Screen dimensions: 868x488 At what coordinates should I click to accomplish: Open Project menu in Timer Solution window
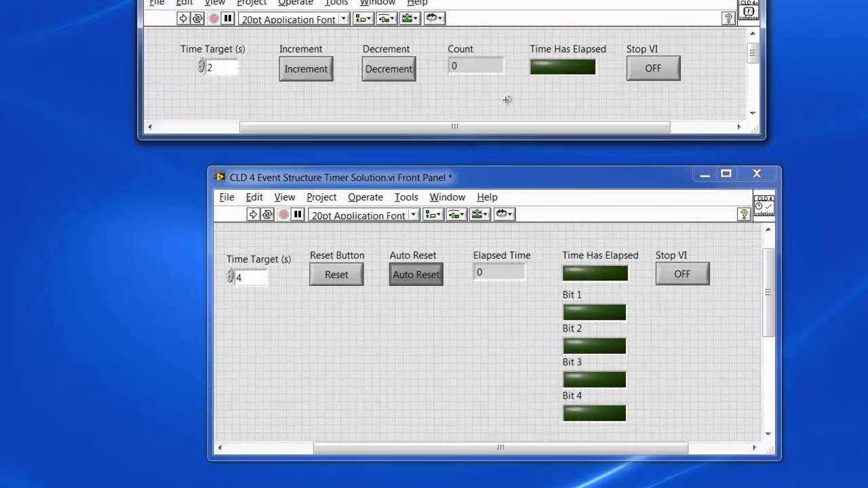pyautogui.click(x=321, y=197)
